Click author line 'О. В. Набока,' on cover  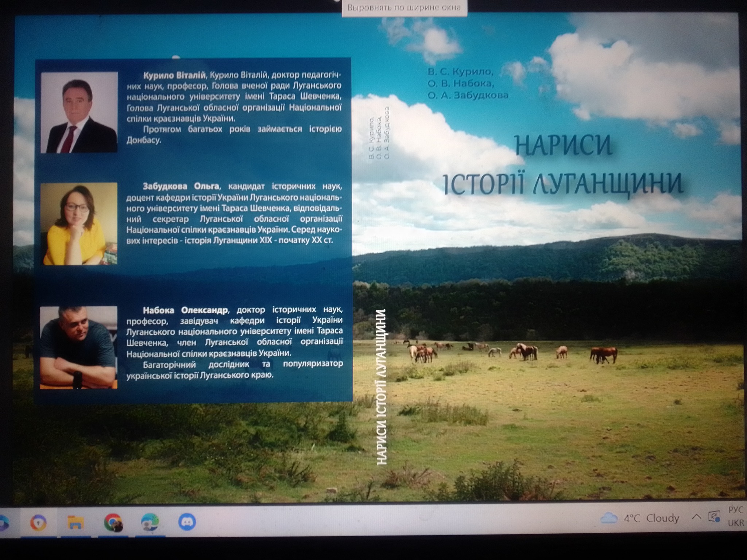point(461,83)
